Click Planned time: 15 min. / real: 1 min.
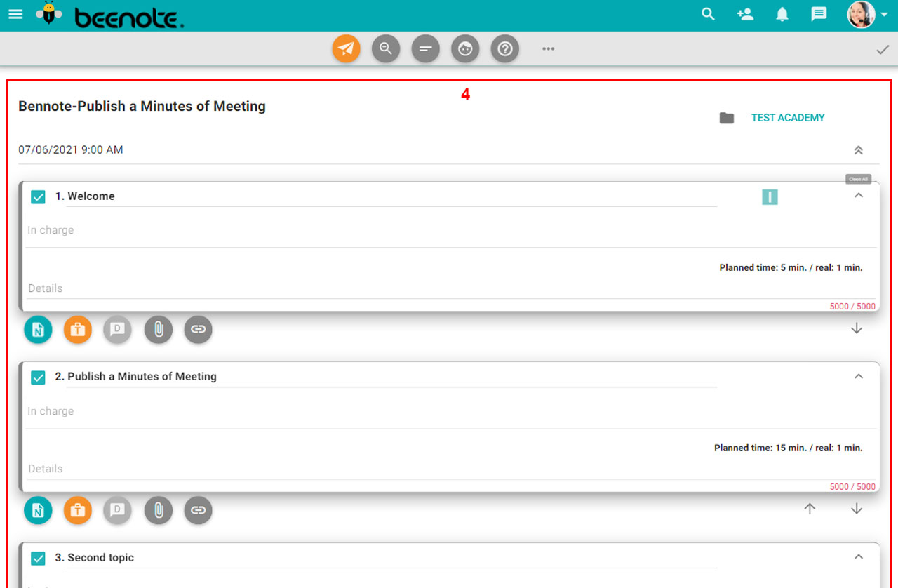The height and width of the screenshot is (588, 898). (x=789, y=448)
